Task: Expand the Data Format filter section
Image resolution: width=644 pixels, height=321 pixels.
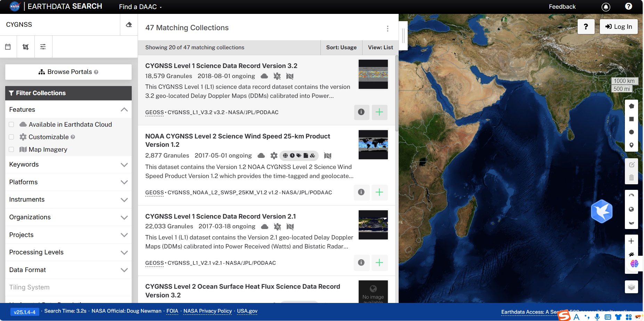Action: (x=68, y=270)
